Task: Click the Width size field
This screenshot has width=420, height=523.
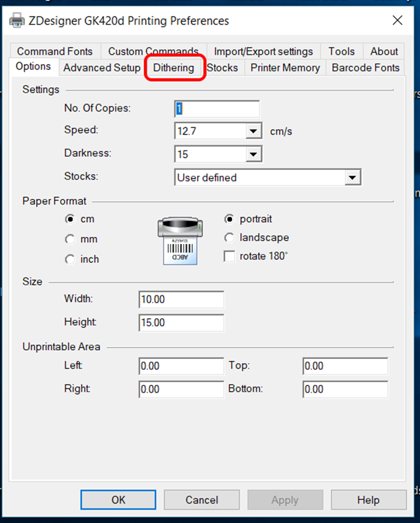Action: click(x=181, y=299)
